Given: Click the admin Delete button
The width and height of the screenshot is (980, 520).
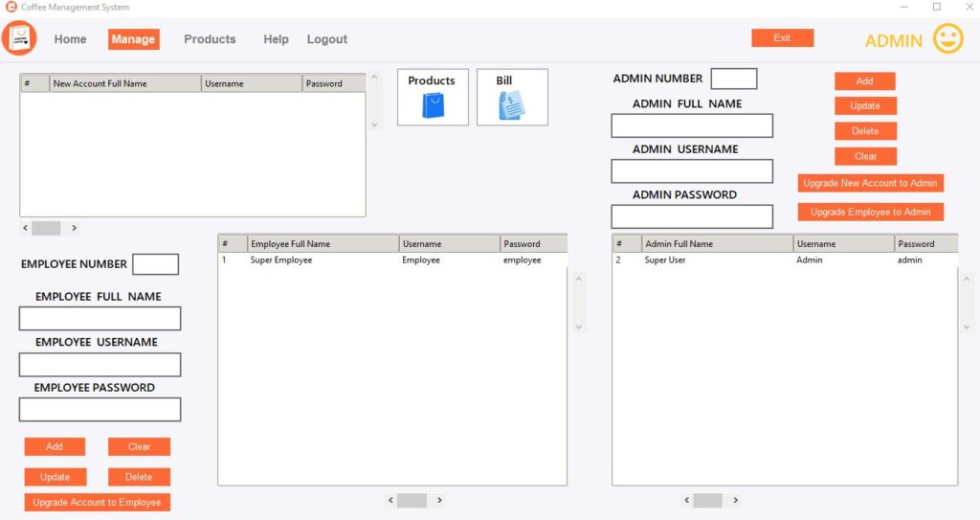Looking at the screenshot, I should click(x=865, y=131).
